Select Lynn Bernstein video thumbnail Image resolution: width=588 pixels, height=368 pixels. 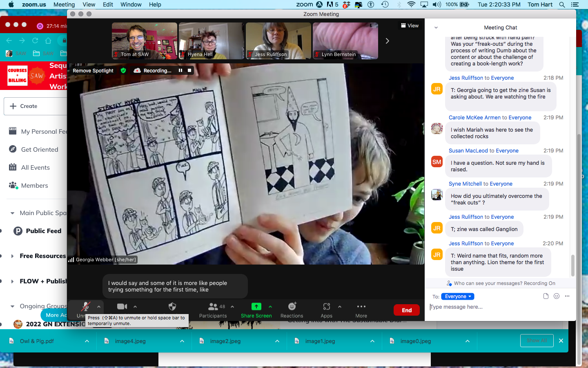point(345,41)
